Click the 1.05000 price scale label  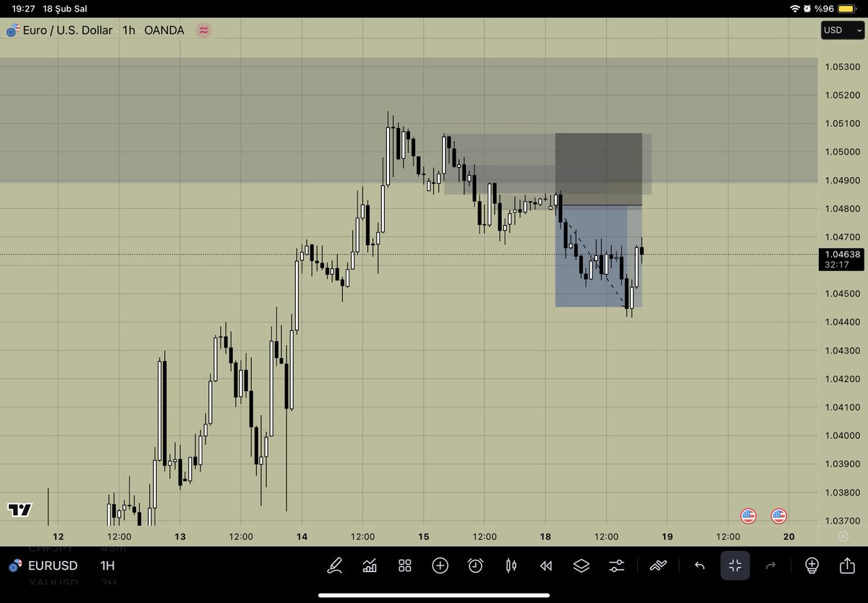[x=842, y=152]
